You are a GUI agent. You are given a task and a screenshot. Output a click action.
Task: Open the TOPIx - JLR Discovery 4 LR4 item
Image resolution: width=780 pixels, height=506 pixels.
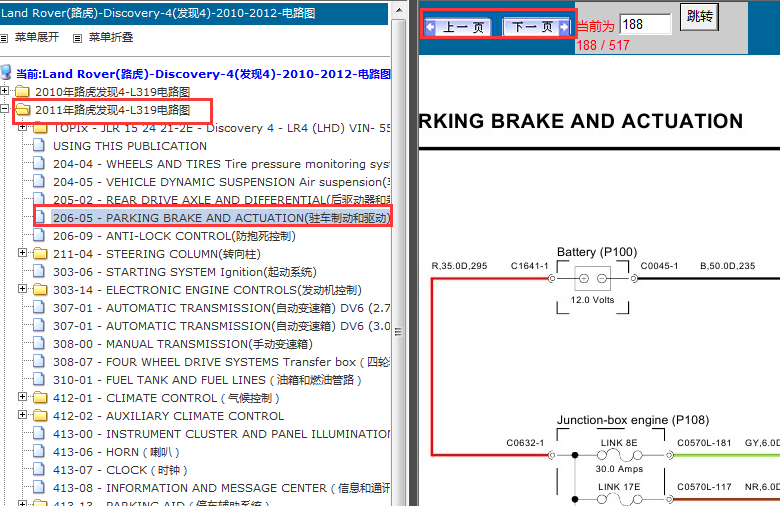(x=221, y=128)
